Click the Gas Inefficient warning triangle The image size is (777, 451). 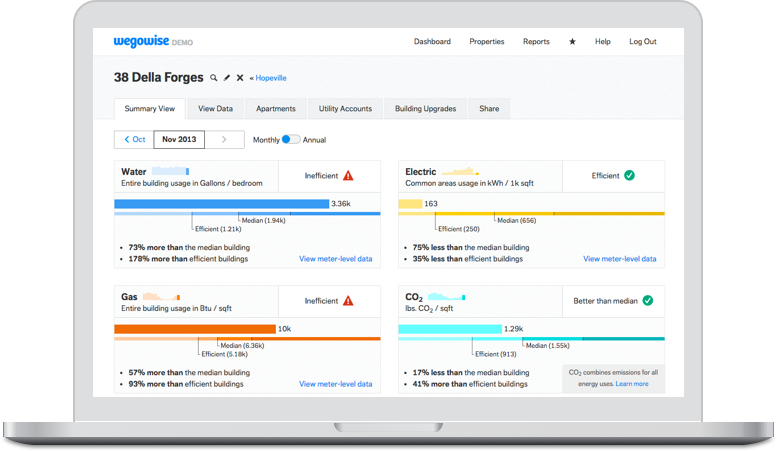[x=348, y=301]
